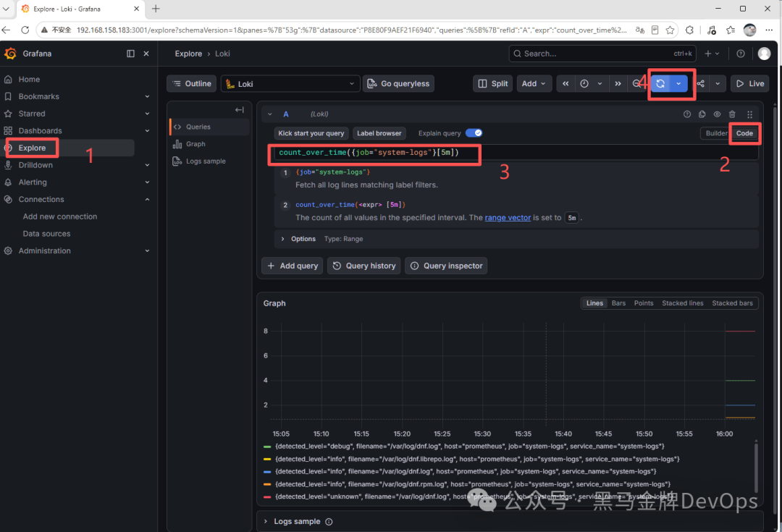
Task: Select Stacked bars graph style
Action: tap(732, 303)
